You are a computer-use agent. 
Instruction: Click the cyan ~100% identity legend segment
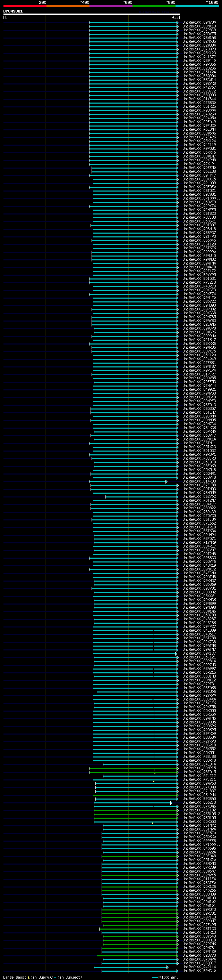[197, 7]
